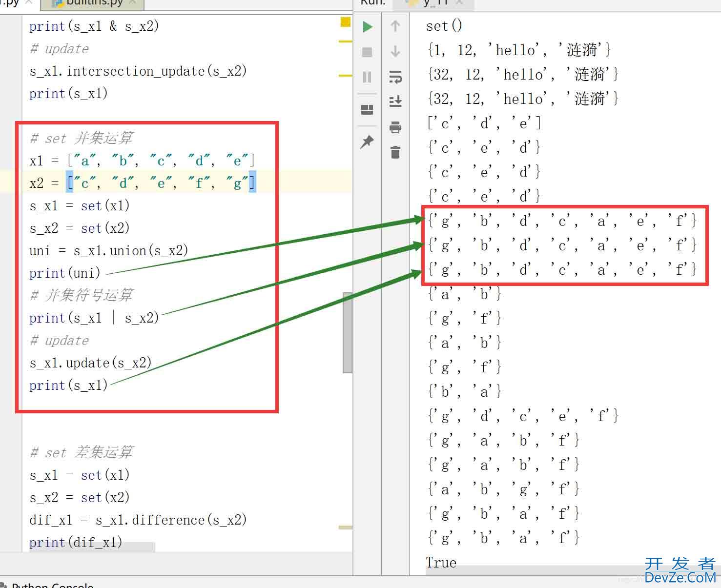Click the s_x1.update(s_x2) line

(x=91, y=363)
